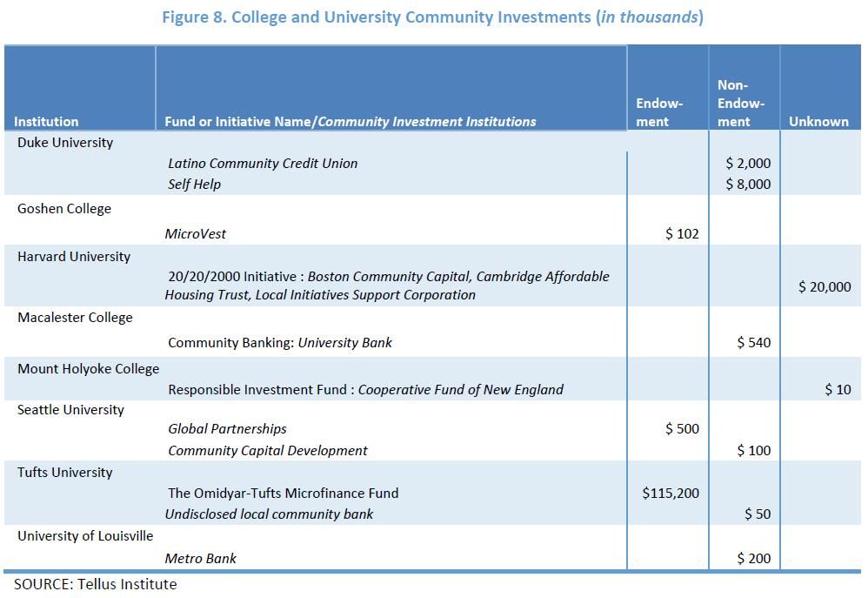
Task: Select the Institution column header
Action: [46, 121]
